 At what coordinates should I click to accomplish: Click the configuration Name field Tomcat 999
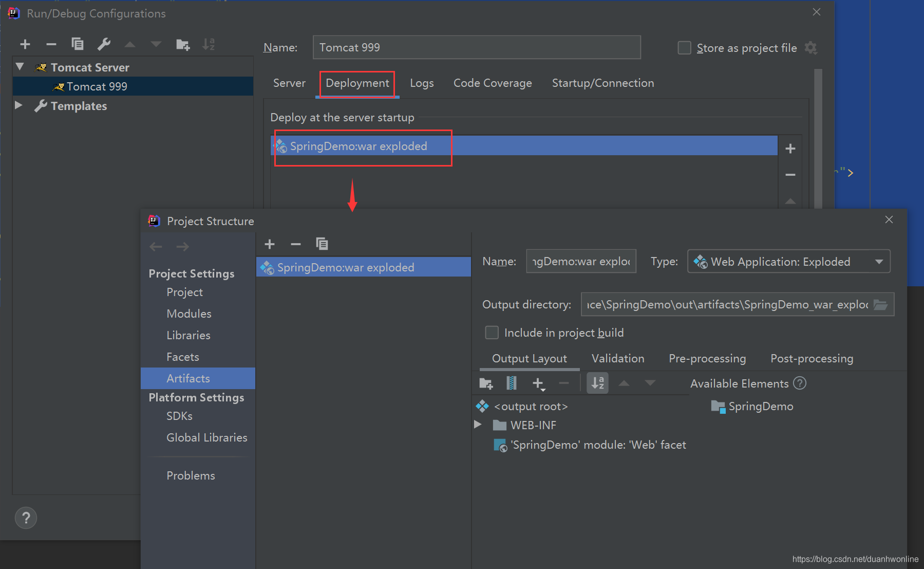477,47
